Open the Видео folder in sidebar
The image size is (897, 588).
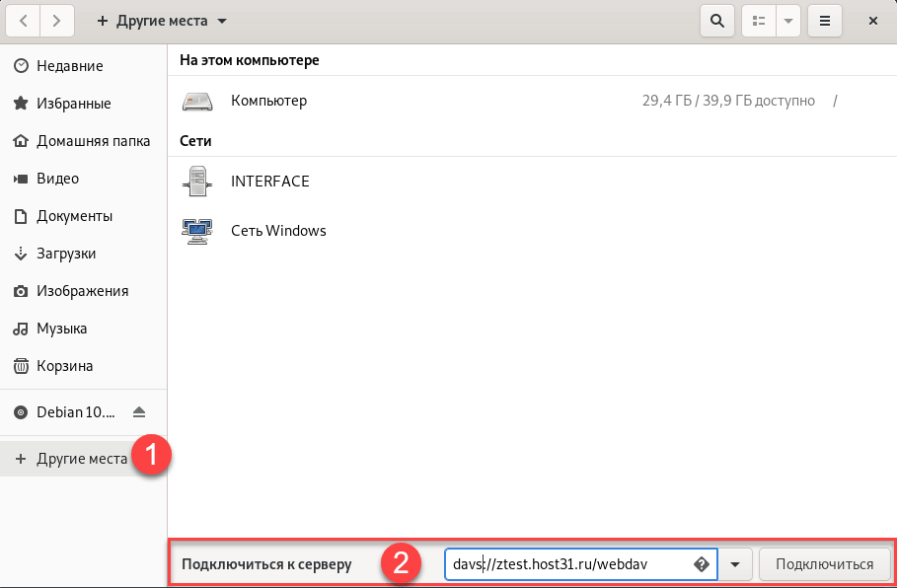84,179
